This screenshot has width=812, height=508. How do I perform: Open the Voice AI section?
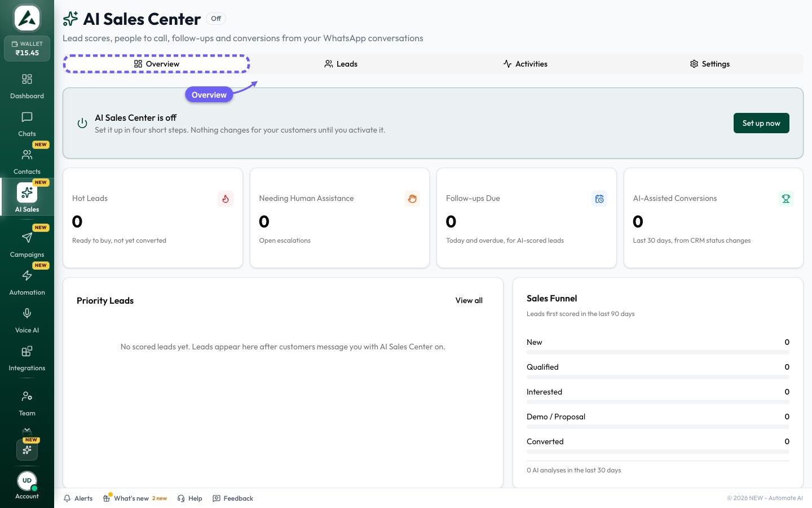click(x=27, y=321)
